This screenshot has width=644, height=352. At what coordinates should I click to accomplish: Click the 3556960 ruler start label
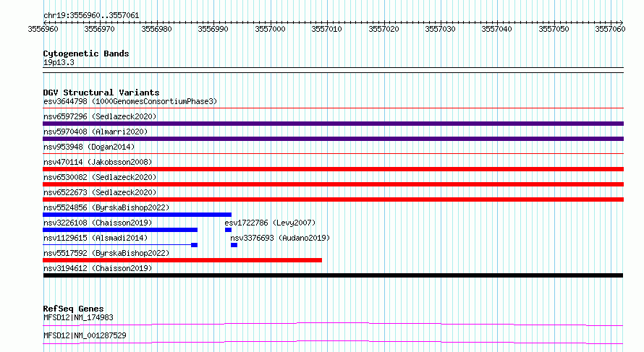(43, 29)
